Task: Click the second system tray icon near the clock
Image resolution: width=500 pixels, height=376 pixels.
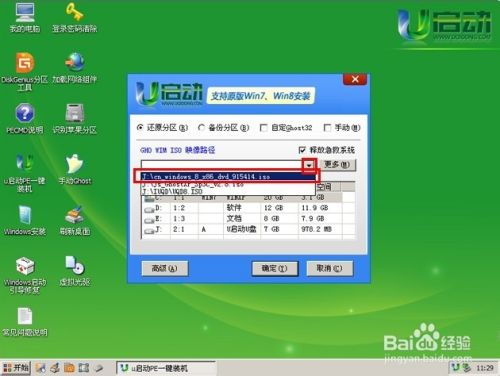Action: pos(467,368)
